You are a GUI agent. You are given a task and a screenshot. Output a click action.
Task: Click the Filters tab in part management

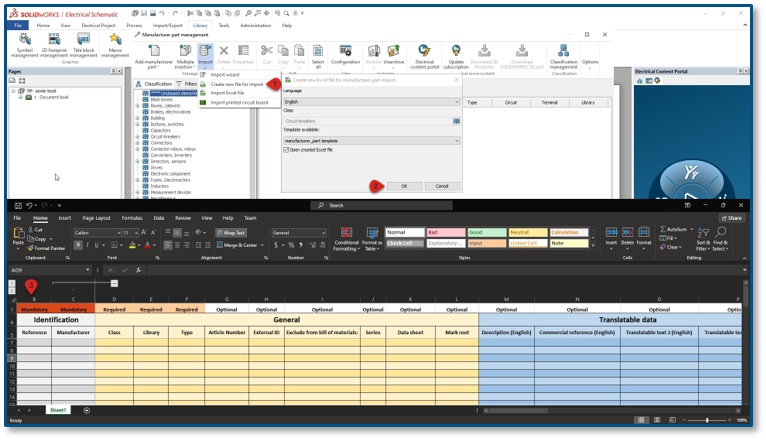[x=187, y=84]
